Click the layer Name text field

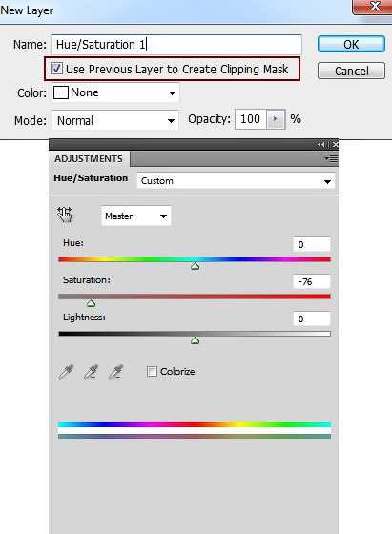pos(176,44)
